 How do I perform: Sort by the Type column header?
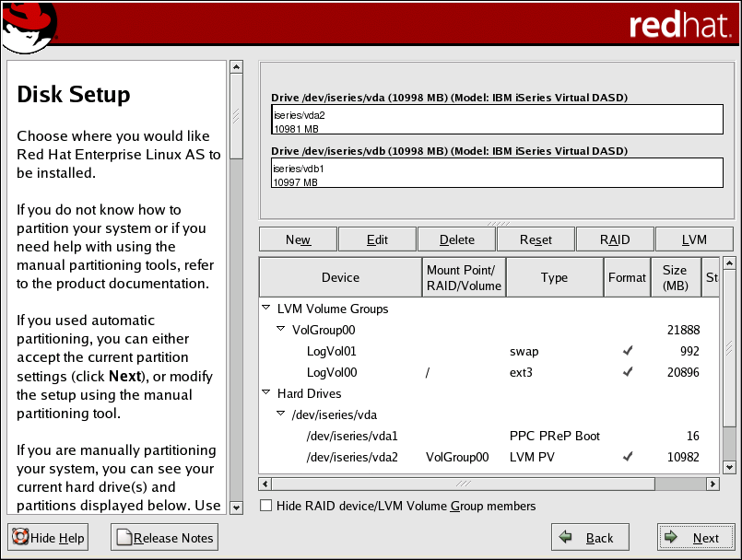coord(554,277)
